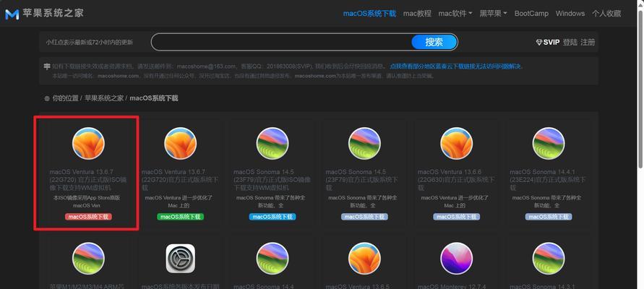Screen dimensions: 644x289
Task: Open macOS Ventura 13.6.5 card icon
Action: (364, 259)
